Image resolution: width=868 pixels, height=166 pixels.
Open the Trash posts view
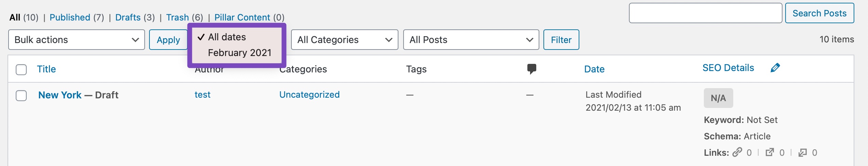pos(177,17)
